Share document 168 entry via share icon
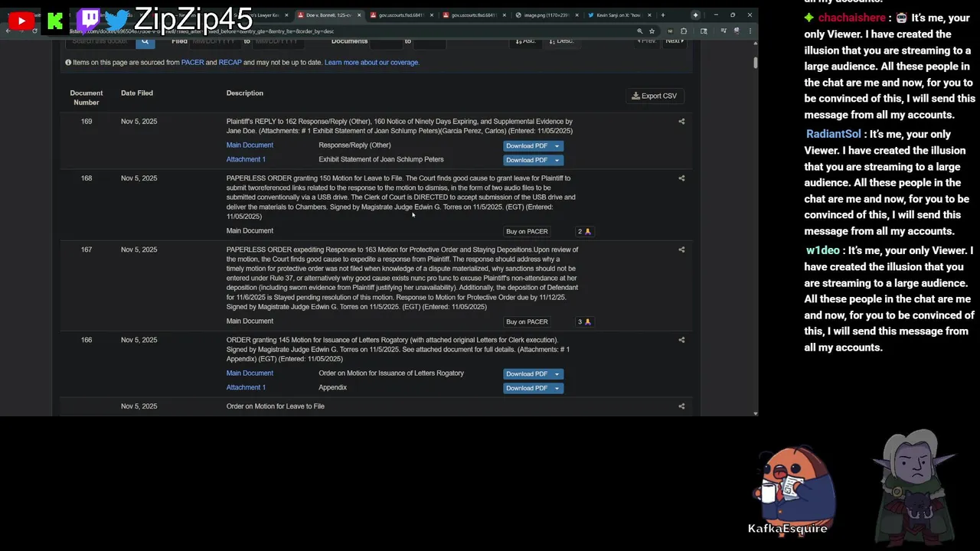This screenshot has width=980, height=551. (x=681, y=178)
